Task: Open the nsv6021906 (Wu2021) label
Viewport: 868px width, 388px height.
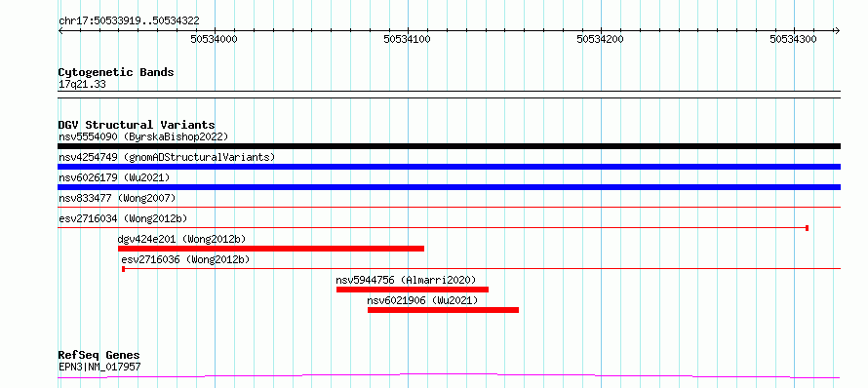Action: pyautogui.click(x=422, y=300)
